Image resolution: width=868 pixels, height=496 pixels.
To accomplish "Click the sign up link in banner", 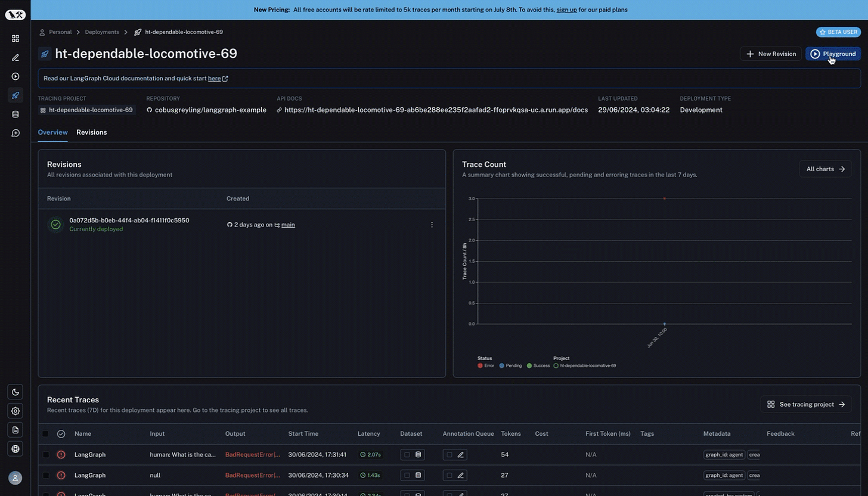I will coord(566,10).
